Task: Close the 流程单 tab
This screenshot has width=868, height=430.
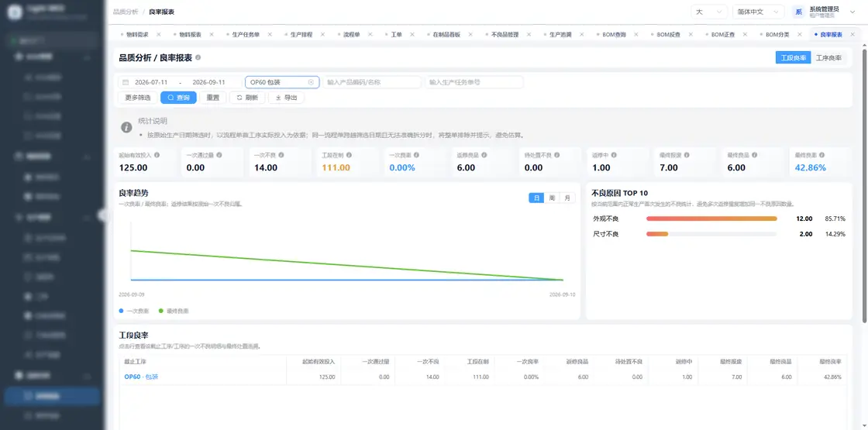Action: [371, 34]
